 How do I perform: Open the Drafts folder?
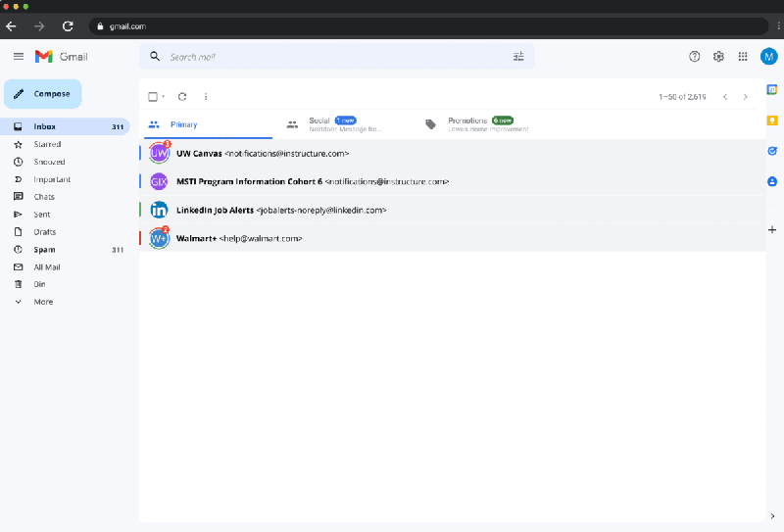pos(65,231)
